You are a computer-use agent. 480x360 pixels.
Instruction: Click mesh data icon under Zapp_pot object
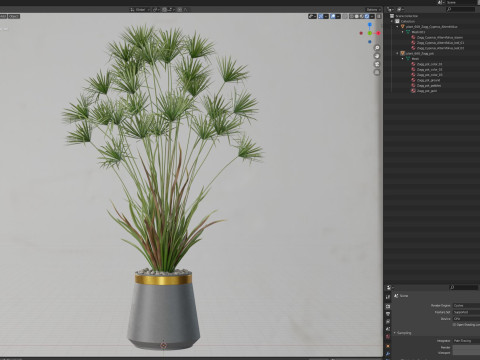408,59
